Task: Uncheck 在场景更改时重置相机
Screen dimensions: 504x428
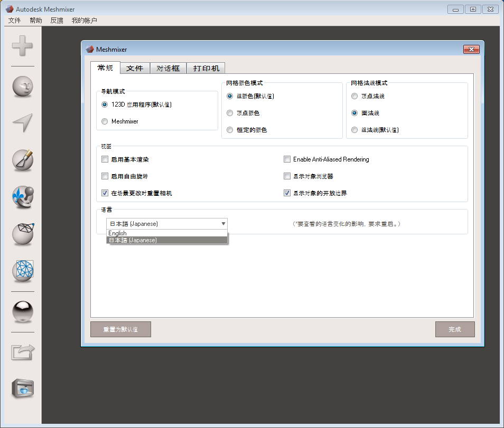Action: pyautogui.click(x=105, y=193)
